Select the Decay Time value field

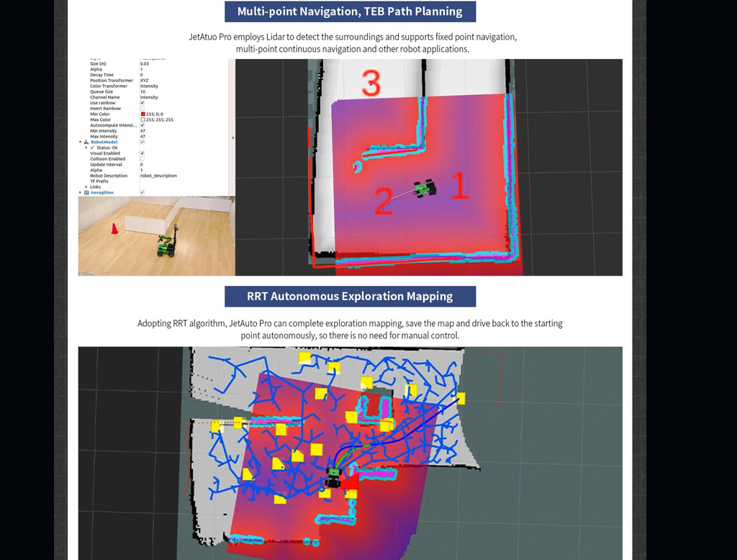142,75
